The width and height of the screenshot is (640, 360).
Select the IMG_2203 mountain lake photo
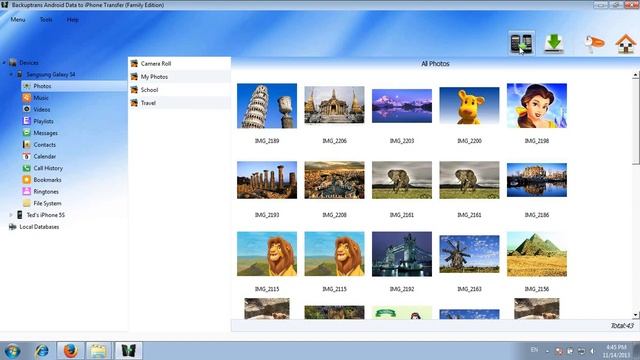[x=402, y=106]
